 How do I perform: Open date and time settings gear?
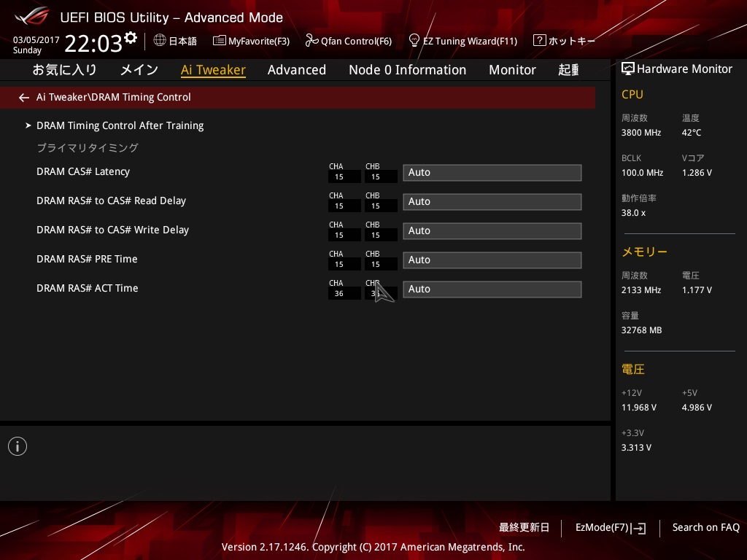[131, 37]
